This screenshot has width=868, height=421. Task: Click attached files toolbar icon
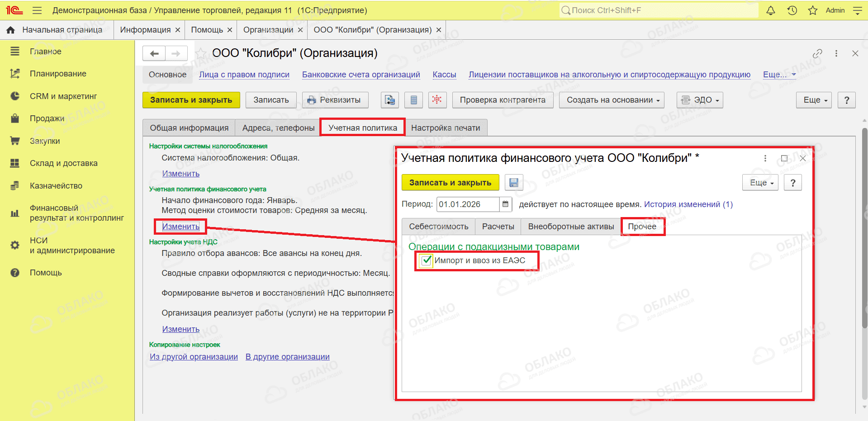390,100
